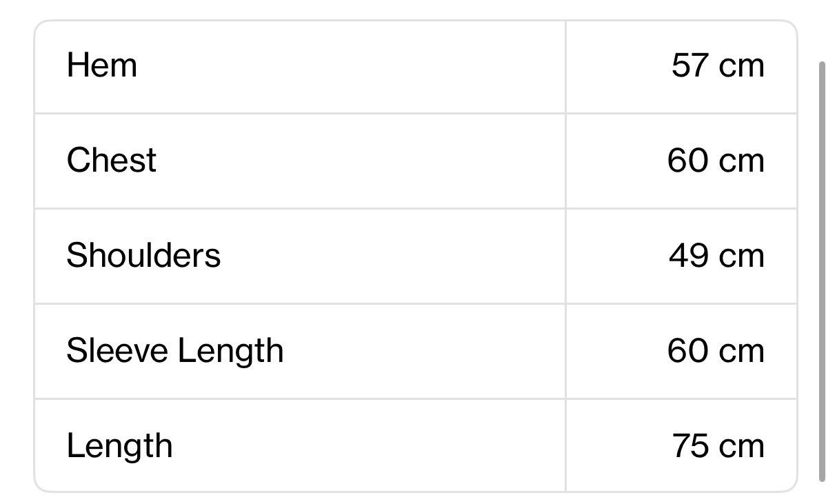Screen dimensions: 826x504
Task: Select the Chest row label
Action: pyautogui.click(x=111, y=160)
